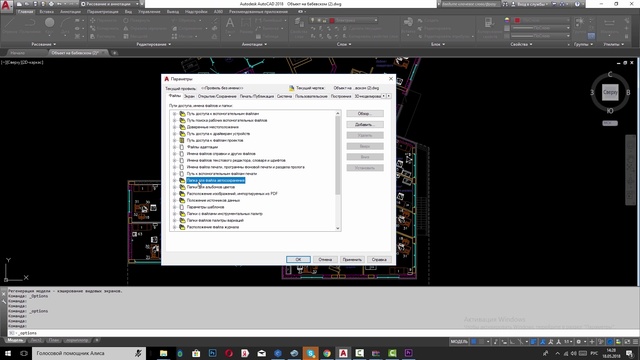The image size is (640, 360).
Task: Open the Рисование panel dropdown
Action: [43, 44]
